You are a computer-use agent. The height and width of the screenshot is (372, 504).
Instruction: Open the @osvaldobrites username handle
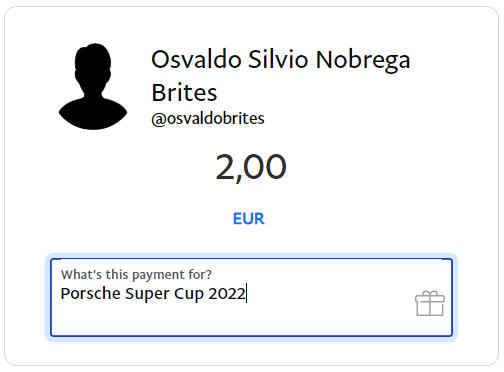[x=208, y=119]
